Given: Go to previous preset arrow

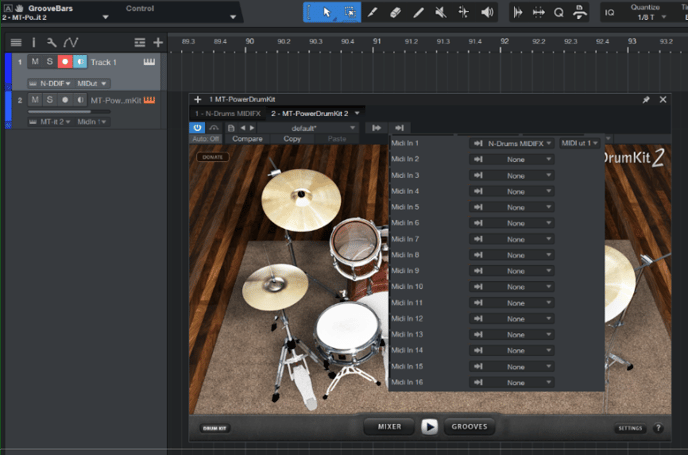Looking at the screenshot, I should (x=243, y=128).
